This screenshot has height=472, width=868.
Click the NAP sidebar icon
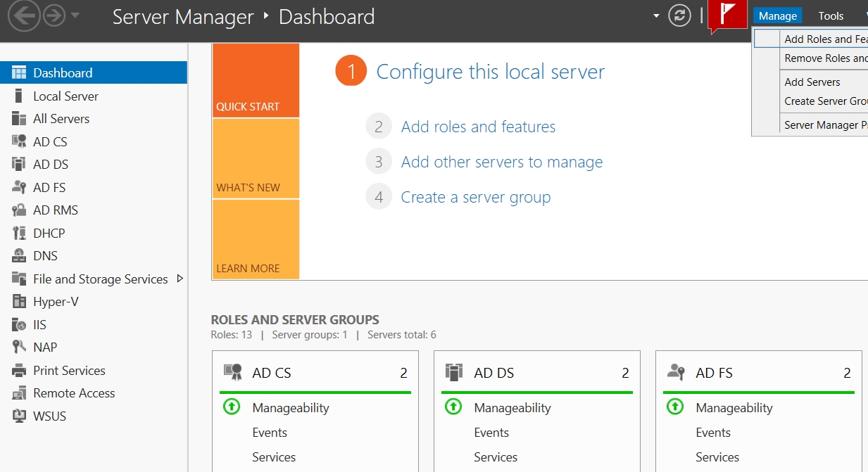click(19, 347)
